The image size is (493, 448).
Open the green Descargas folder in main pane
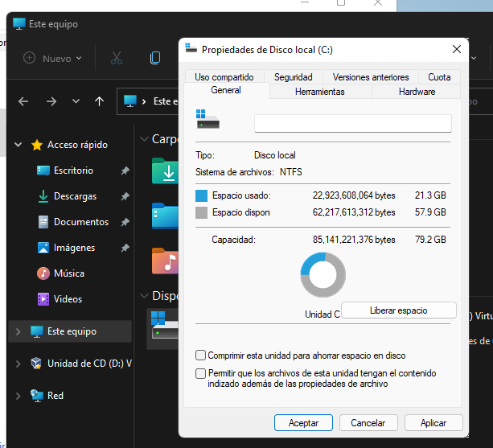pos(165,171)
